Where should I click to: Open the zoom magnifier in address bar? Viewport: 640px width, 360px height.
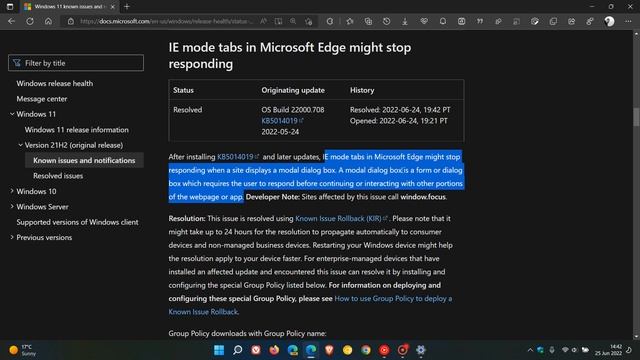pyautogui.click(x=293, y=21)
